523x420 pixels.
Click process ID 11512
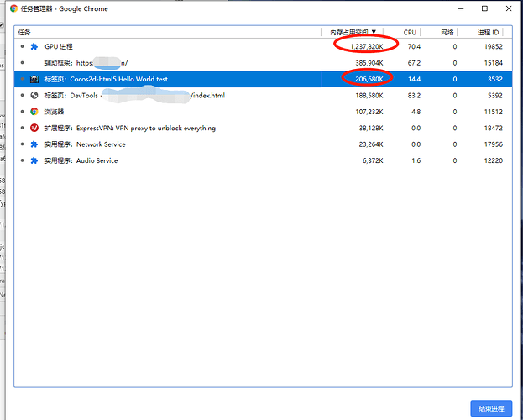(x=494, y=112)
